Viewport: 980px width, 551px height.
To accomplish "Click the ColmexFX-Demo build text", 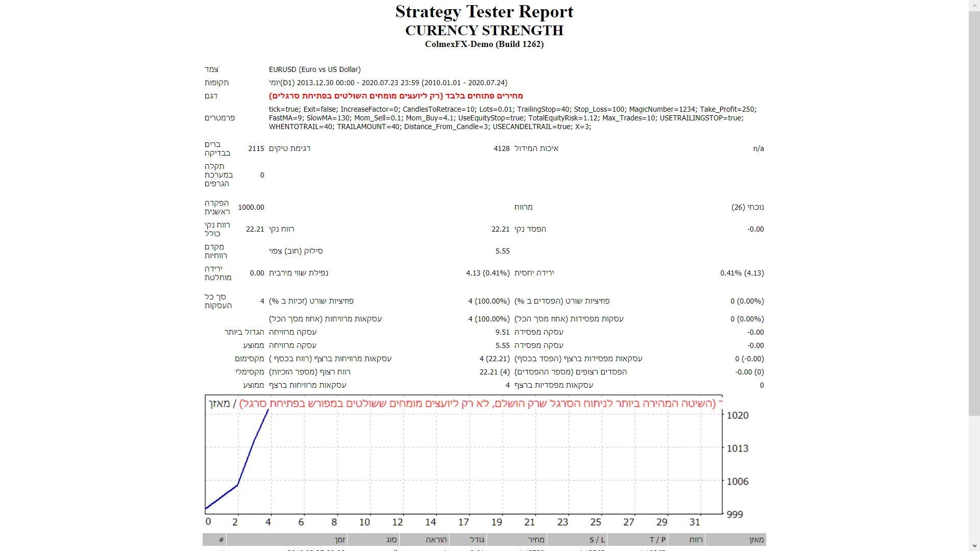I will (x=484, y=44).
